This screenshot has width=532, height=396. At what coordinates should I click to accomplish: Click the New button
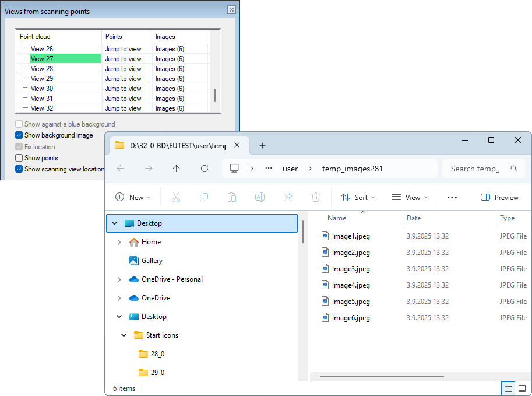[x=133, y=198]
